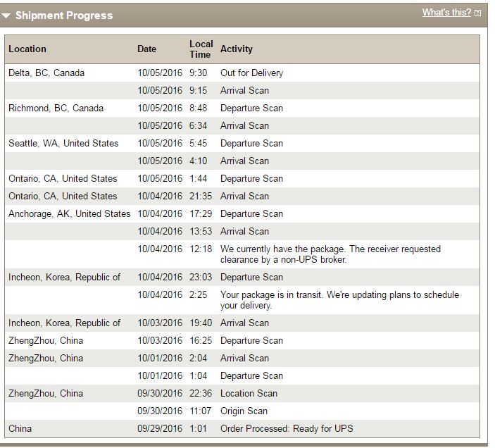The height and width of the screenshot is (448, 495).
Task: Click the 1:01 local time cell
Action: [199, 429]
